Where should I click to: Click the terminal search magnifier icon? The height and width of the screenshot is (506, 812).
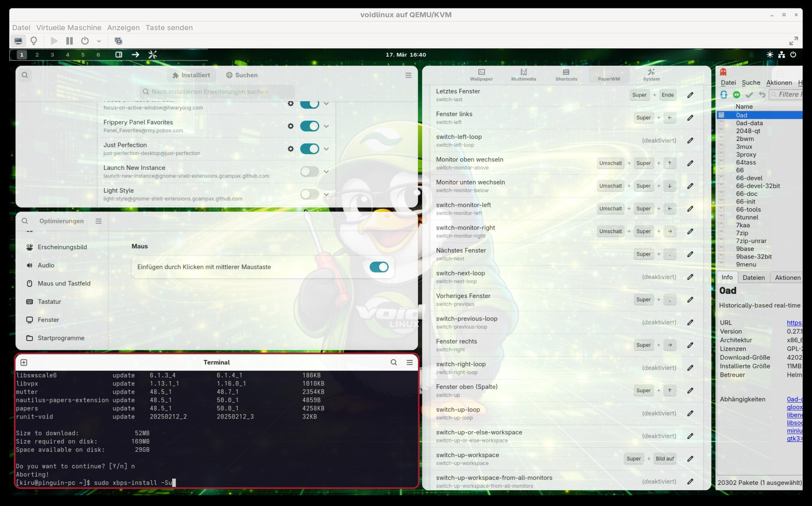pos(393,363)
